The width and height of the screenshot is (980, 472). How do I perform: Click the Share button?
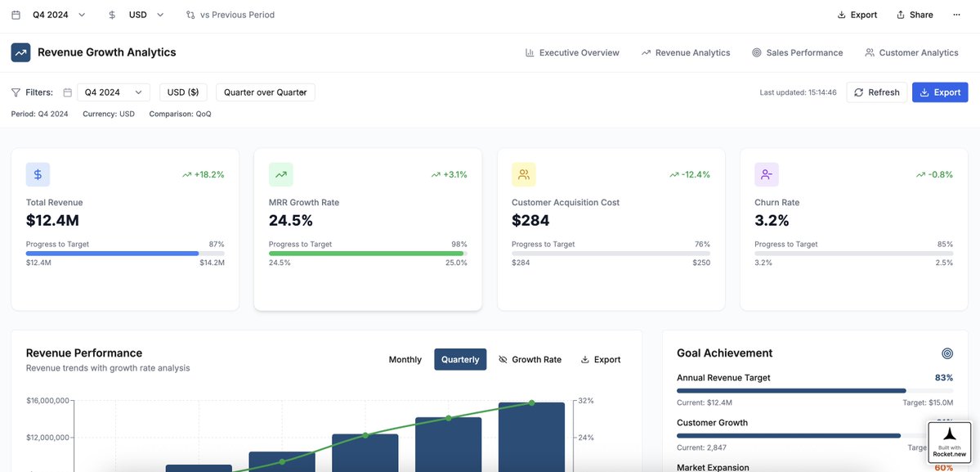tap(915, 15)
